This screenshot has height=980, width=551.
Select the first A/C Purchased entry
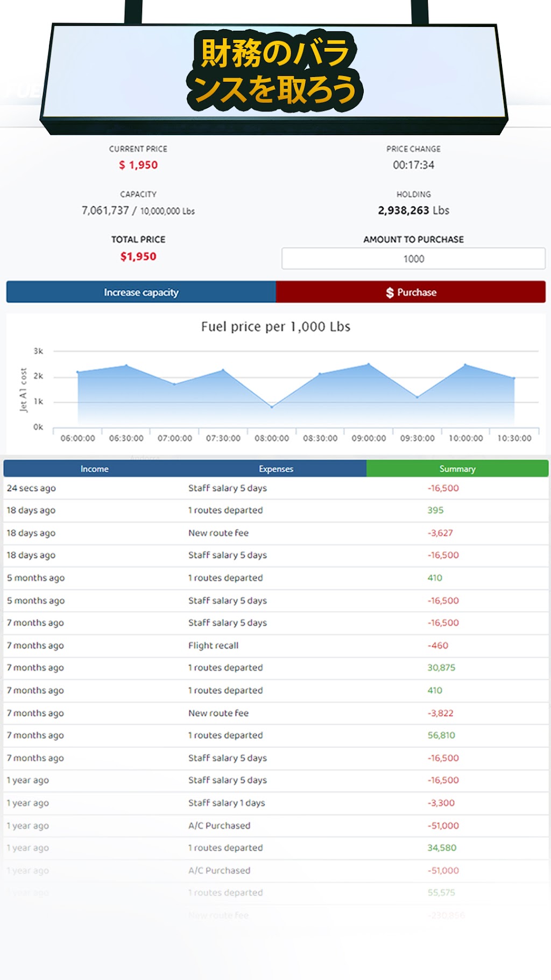(x=275, y=825)
